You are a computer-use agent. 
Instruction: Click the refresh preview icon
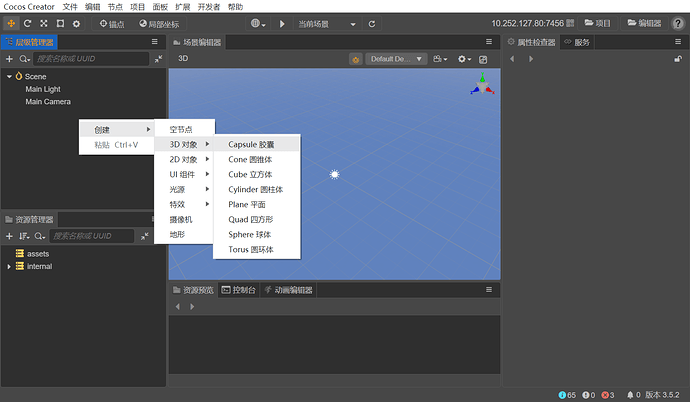(x=372, y=24)
